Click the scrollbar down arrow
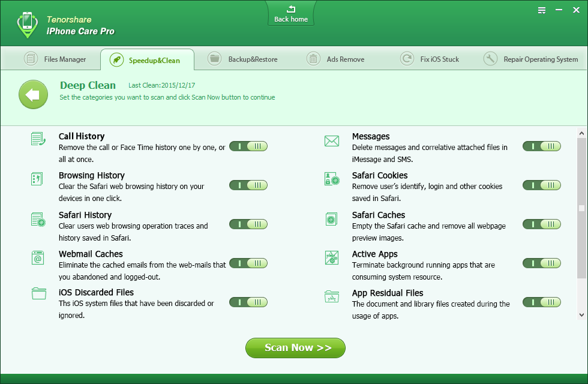 [x=581, y=315]
